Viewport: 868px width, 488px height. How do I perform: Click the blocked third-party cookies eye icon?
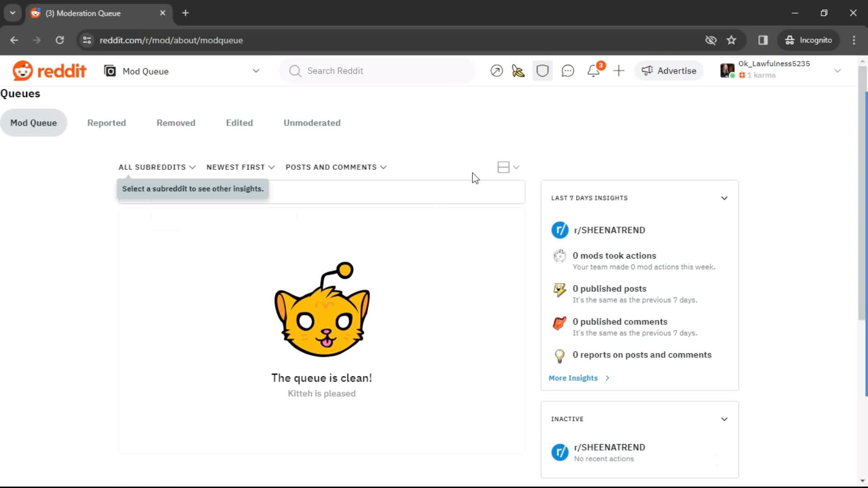(x=711, y=40)
